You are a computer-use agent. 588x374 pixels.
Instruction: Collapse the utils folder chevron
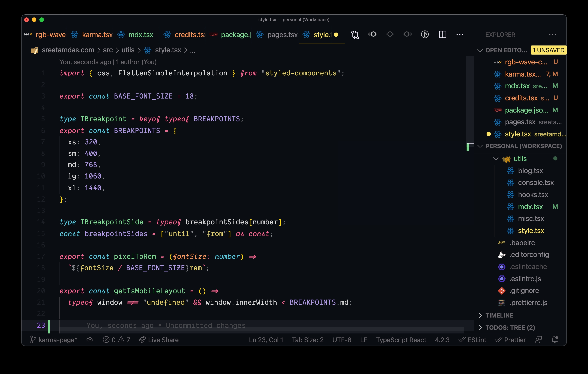pyautogui.click(x=496, y=159)
